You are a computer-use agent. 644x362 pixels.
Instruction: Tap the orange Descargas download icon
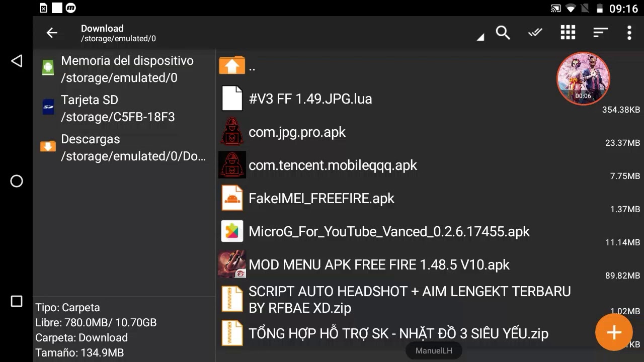click(48, 146)
